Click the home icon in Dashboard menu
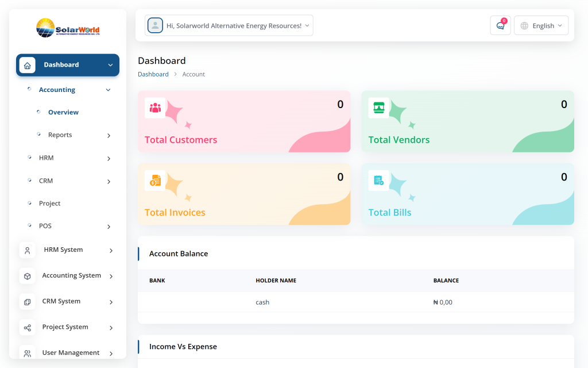The width and height of the screenshot is (588, 368). click(28, 65)
